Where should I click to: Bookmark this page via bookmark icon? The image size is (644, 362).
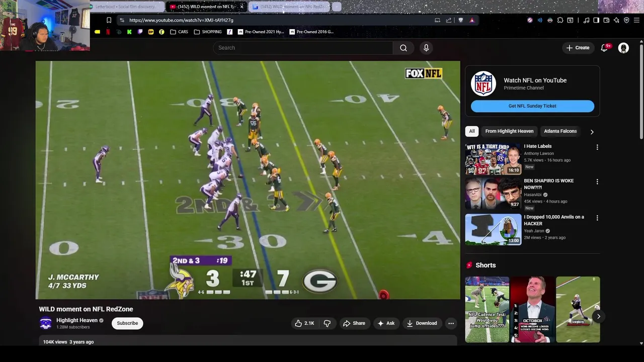point(109,20)
